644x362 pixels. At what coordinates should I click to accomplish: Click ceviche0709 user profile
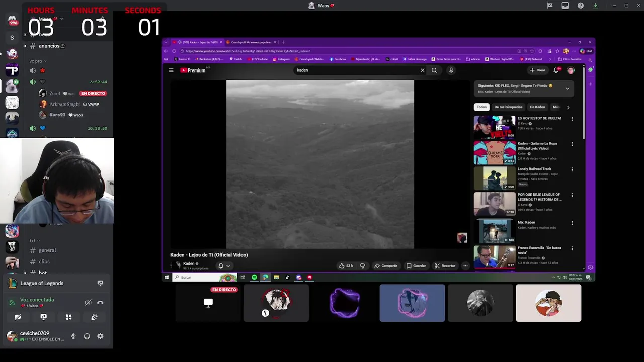(x=35, y=336)
